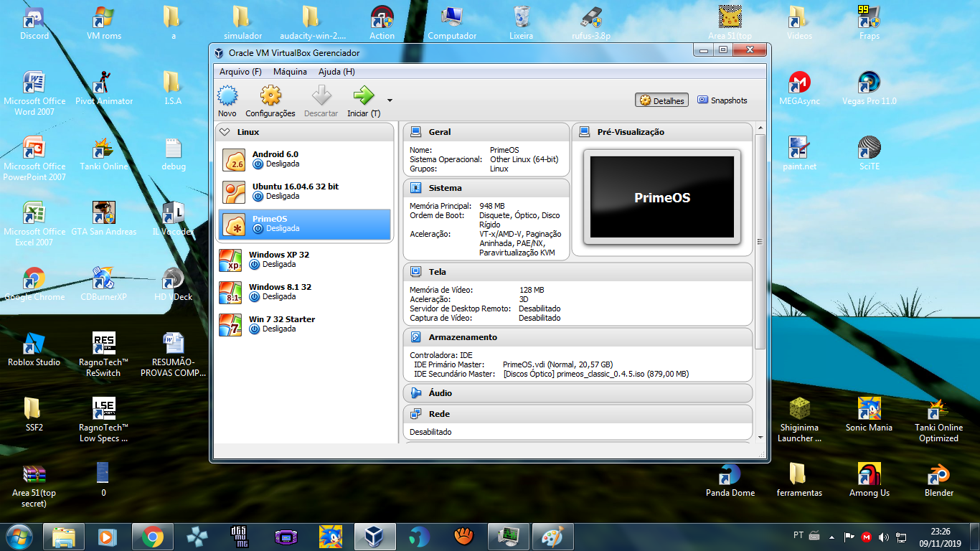
Task: Open Tanki Online desktop shortcut
Action: point(104,154)
